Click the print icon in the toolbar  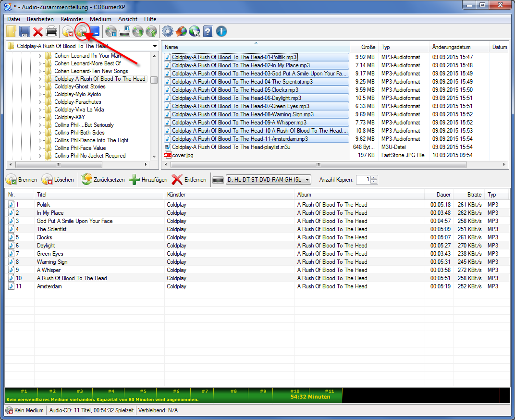point(51,32)
